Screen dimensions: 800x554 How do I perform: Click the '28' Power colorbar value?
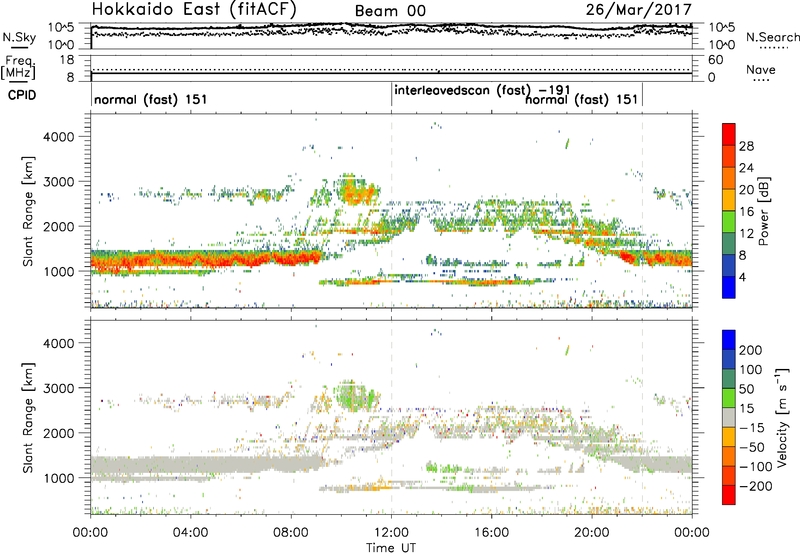tap(746, 146)
